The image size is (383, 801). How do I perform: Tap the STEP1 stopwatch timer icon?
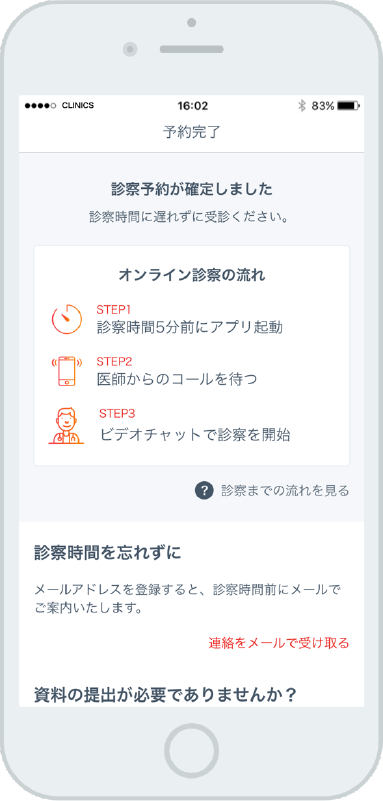coord(67,319)
